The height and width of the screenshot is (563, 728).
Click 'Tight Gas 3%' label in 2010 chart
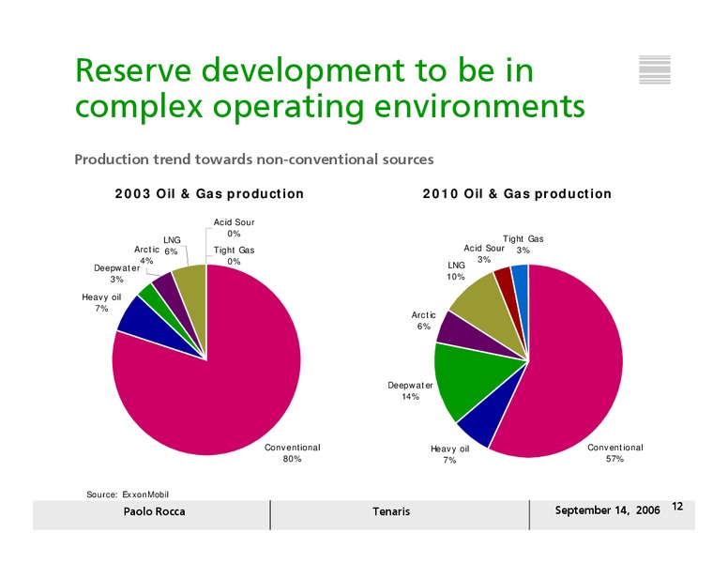523,244
